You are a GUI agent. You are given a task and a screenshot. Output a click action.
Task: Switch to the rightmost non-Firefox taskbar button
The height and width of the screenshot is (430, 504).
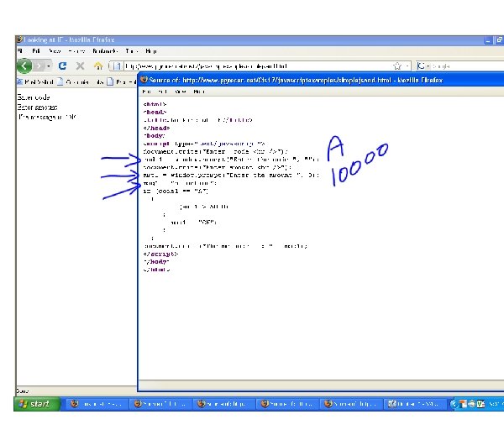coord(415,404)
